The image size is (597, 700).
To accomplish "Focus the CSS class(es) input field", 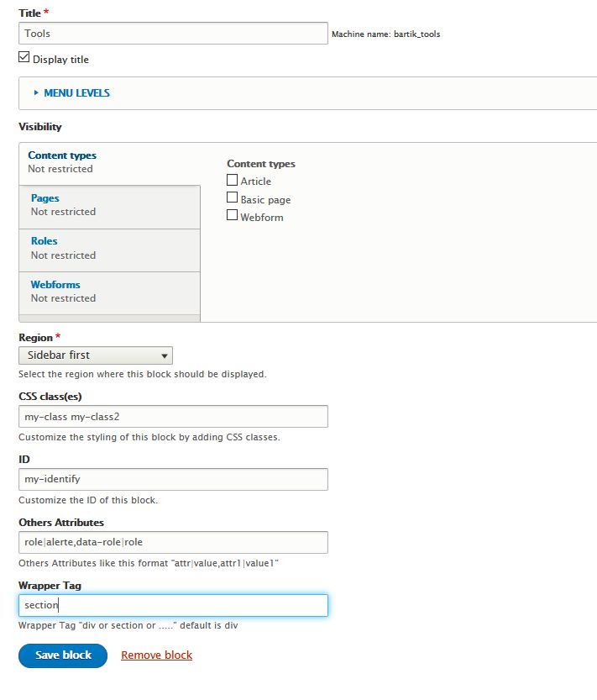I will [x=173, y=417].
